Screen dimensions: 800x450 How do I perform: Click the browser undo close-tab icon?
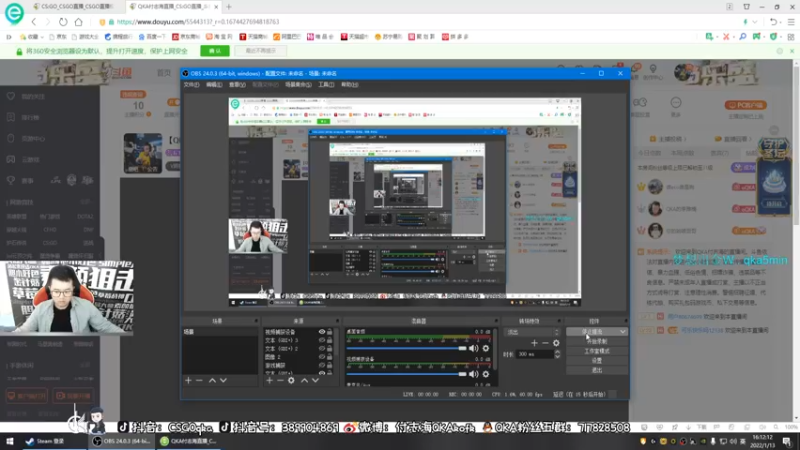773,22
